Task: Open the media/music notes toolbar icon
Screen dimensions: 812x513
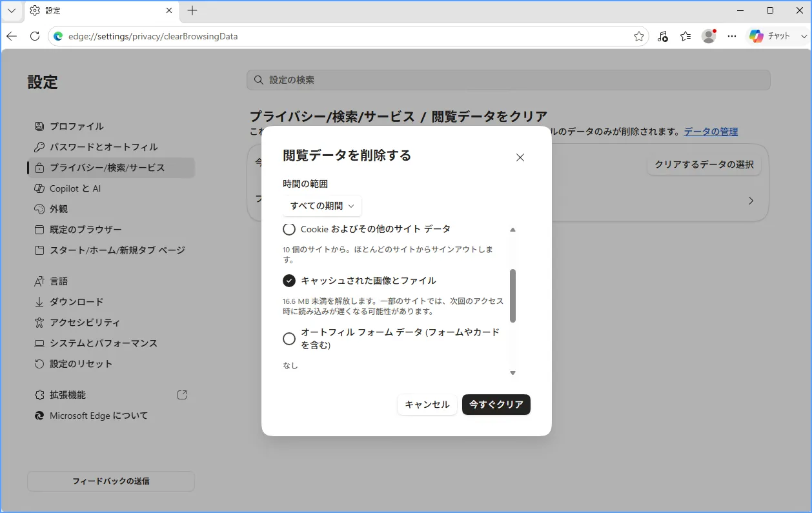Action: [x=662, y=36]
